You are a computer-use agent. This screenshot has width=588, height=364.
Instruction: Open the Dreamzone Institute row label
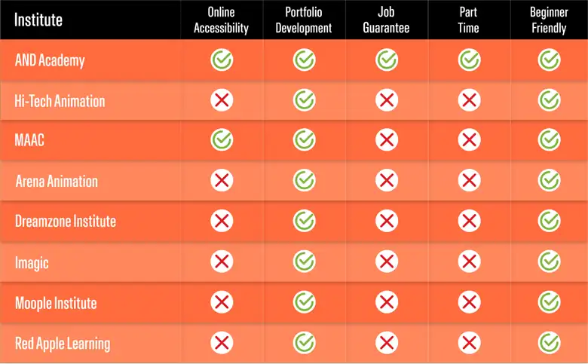click(66, 221)
